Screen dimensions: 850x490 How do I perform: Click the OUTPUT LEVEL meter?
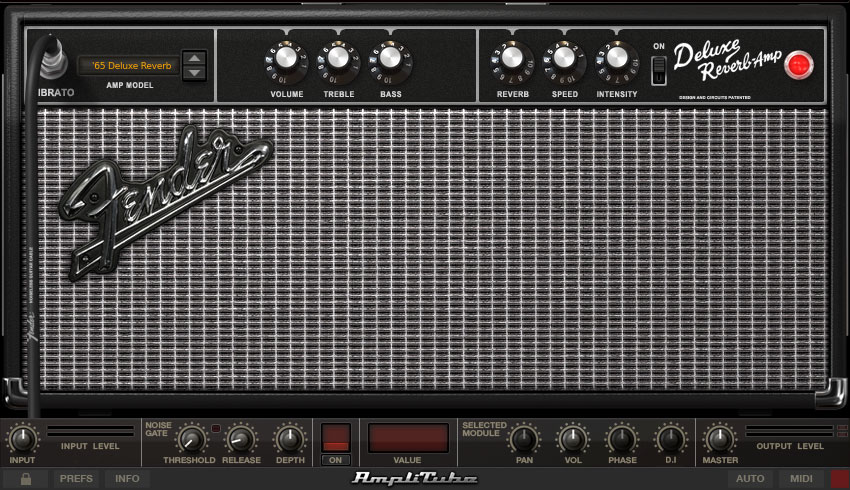tap(789, 431)
